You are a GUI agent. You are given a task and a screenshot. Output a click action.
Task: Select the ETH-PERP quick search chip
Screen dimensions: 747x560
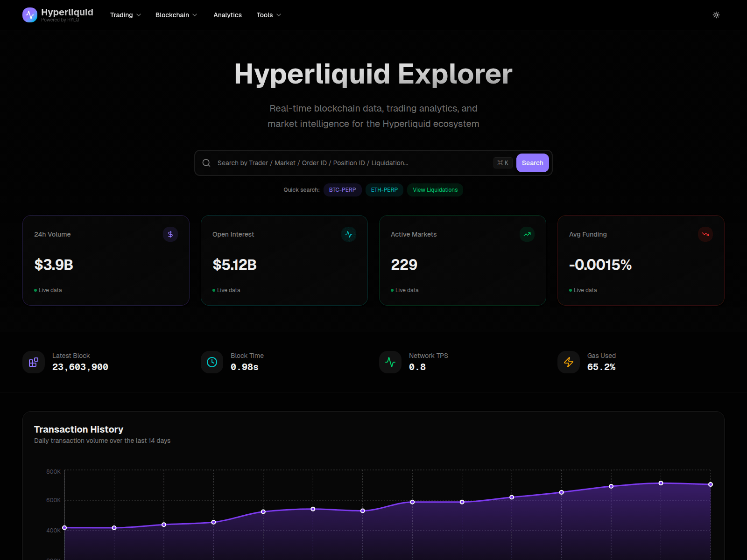(384, 190)
